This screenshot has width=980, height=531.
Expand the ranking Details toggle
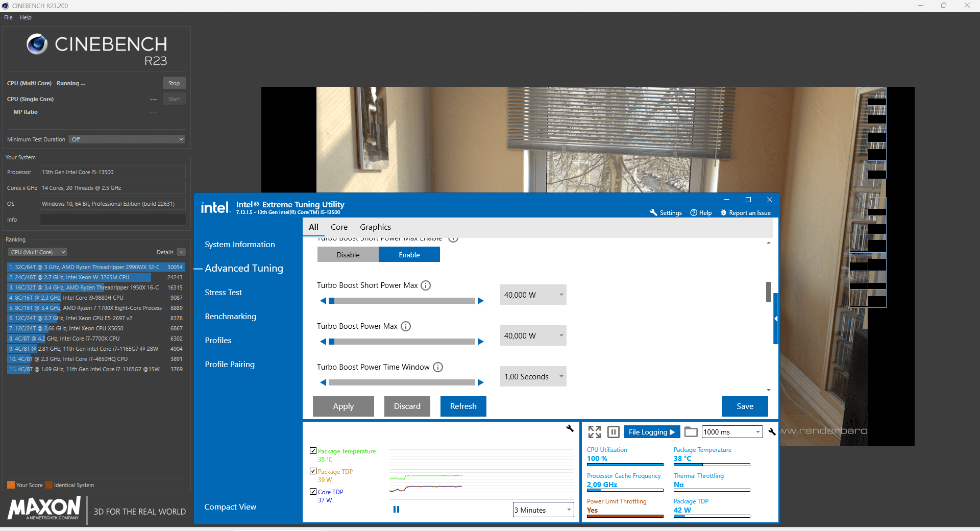coord(181,252)
